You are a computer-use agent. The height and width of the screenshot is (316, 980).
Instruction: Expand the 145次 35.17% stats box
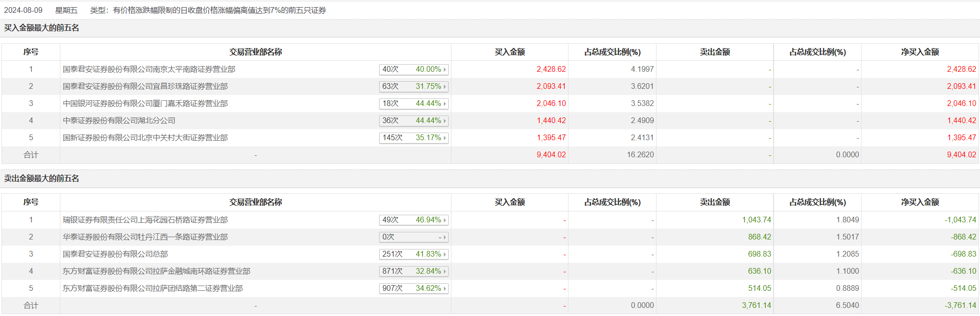(413, 138)
